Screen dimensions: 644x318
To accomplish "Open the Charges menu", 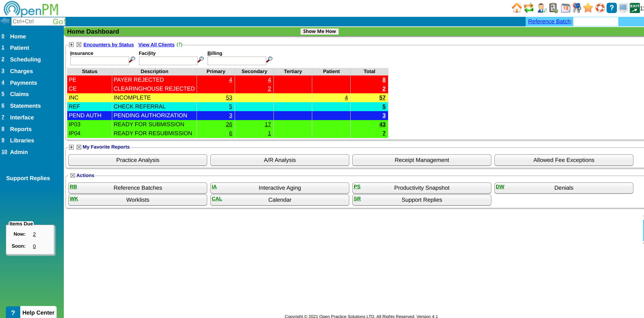I will (21, 71).
